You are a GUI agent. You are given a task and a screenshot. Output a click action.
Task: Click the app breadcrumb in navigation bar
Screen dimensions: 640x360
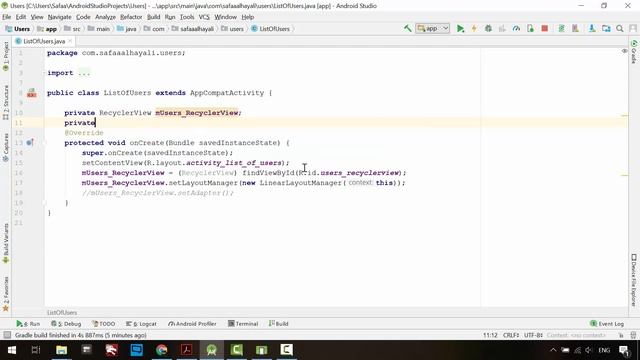[47, 29]
